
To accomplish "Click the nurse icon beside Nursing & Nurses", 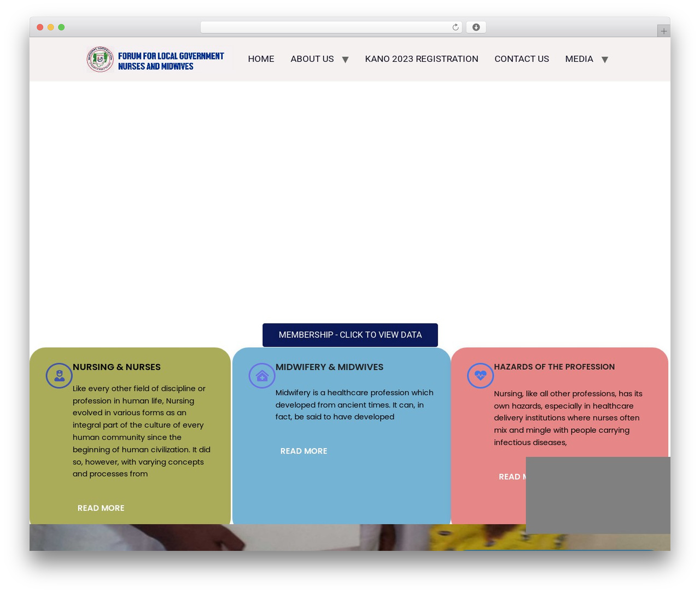I will 59,376.
